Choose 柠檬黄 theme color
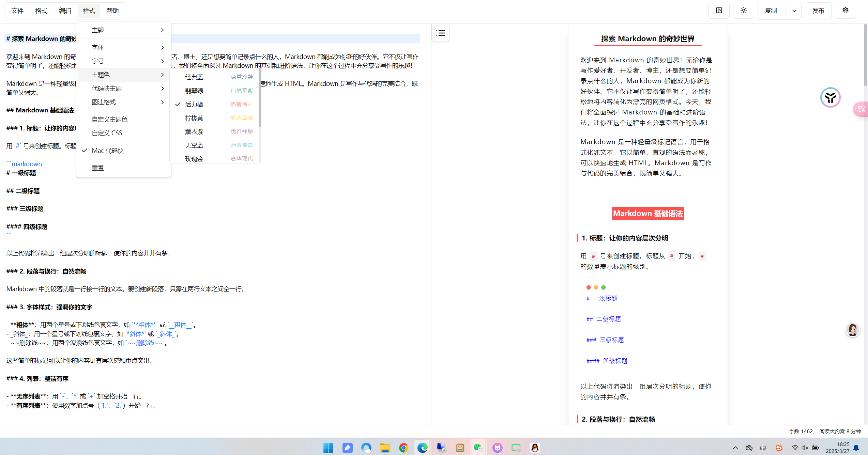The width and height of the screenshot is (868, 455). tap(215, 118)
